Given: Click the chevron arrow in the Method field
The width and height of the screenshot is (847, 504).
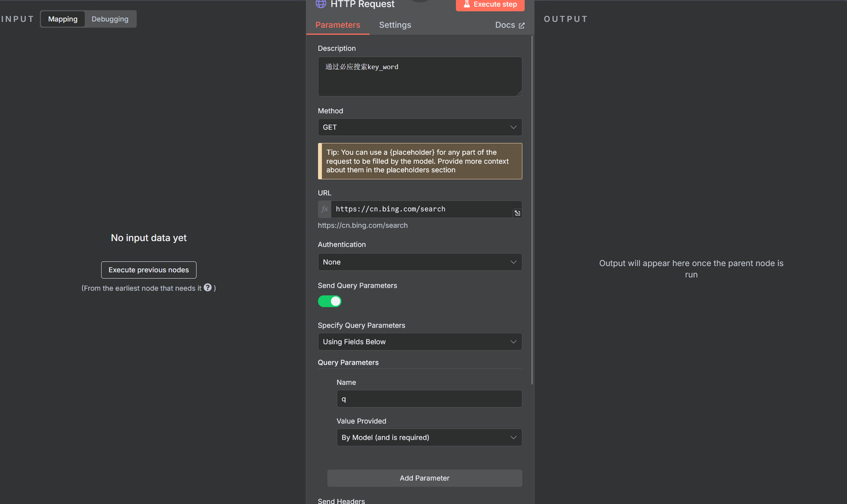Looking at the screenshot, I should tap(513, 128).
